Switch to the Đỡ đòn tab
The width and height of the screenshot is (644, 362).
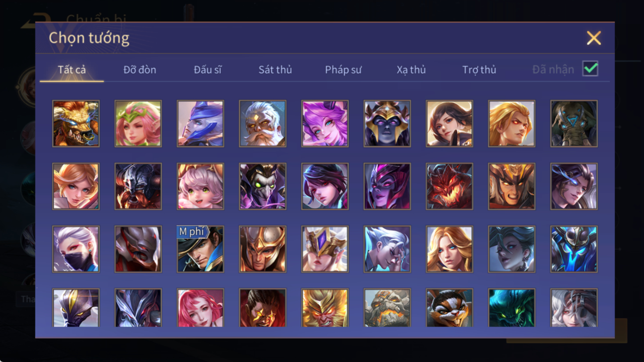140,70
